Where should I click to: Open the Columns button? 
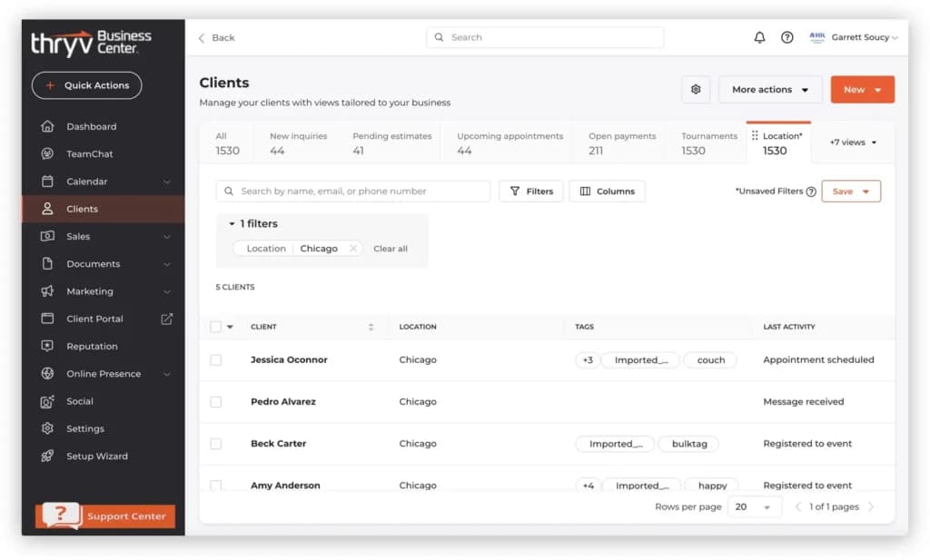(608, 192)
